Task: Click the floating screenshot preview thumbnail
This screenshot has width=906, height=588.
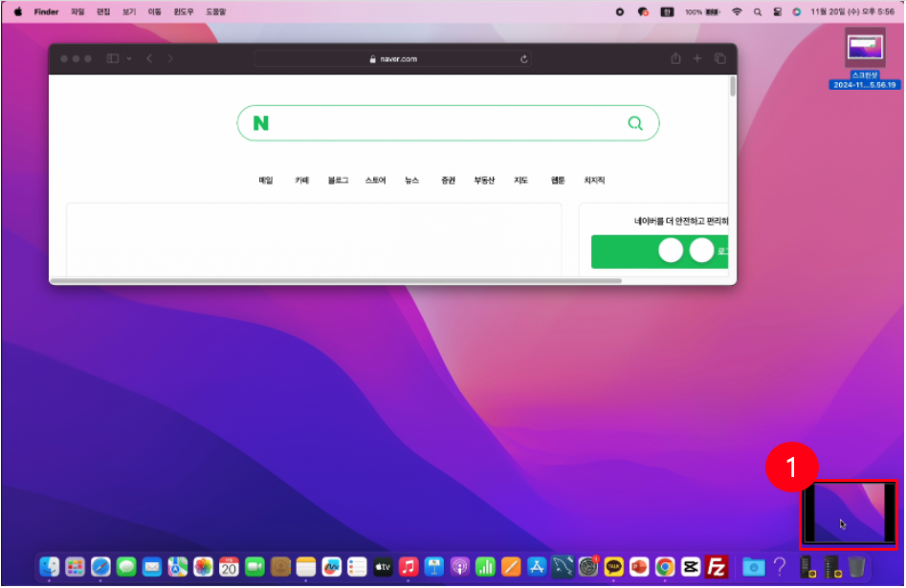Action: tap(849, 513)
